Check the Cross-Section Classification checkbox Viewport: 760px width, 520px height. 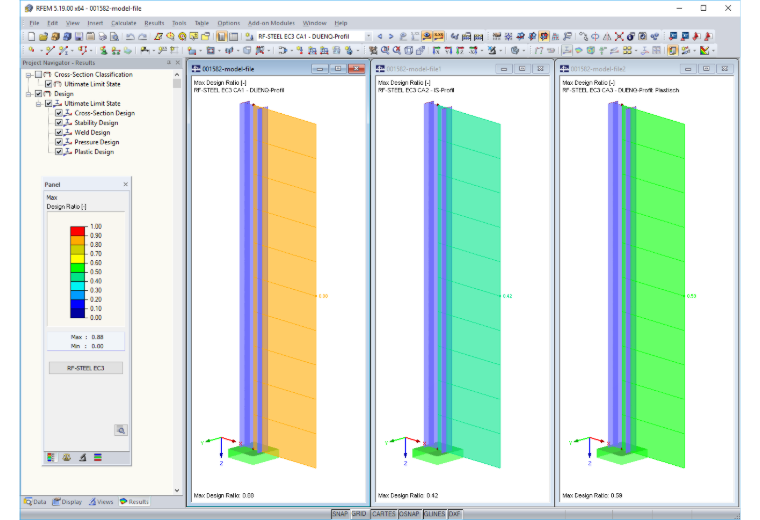[38, 75]
